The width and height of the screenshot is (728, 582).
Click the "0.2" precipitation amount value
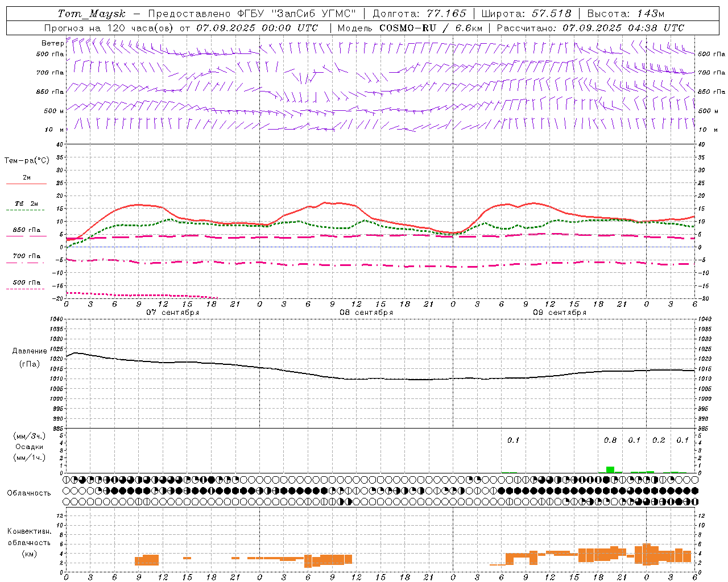coord(659,440)
